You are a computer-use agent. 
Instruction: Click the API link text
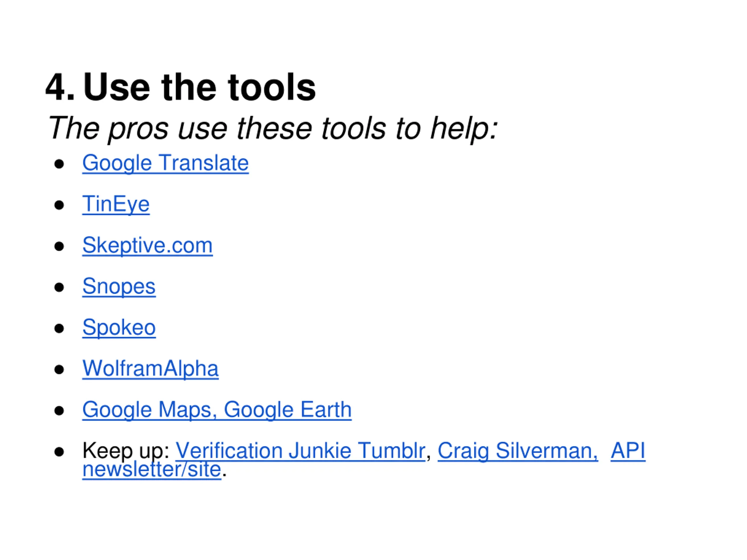[x=628, y=451]
